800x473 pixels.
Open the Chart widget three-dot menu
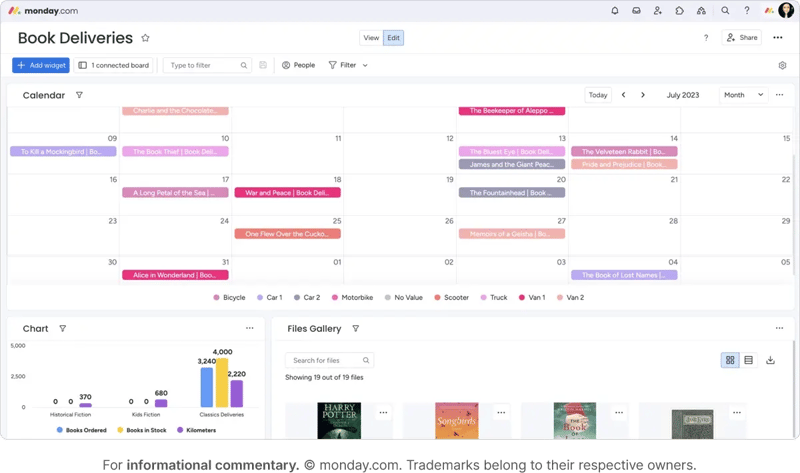click(x=249, y=328)
